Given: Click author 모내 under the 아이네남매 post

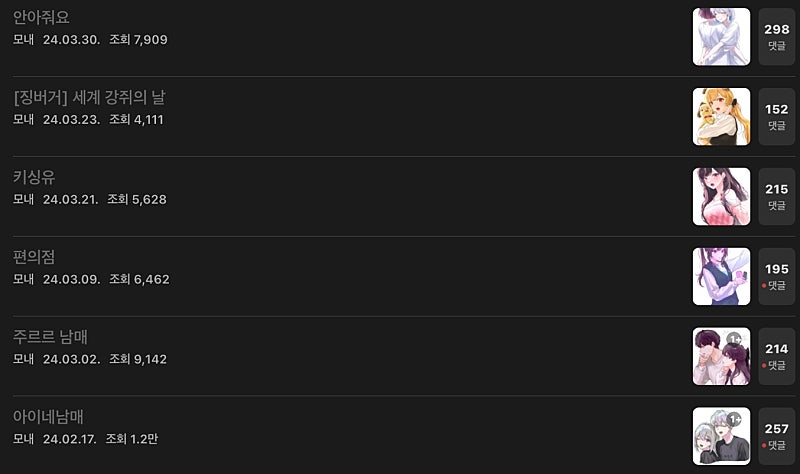Looking at the screenshot, I should 24,439.
